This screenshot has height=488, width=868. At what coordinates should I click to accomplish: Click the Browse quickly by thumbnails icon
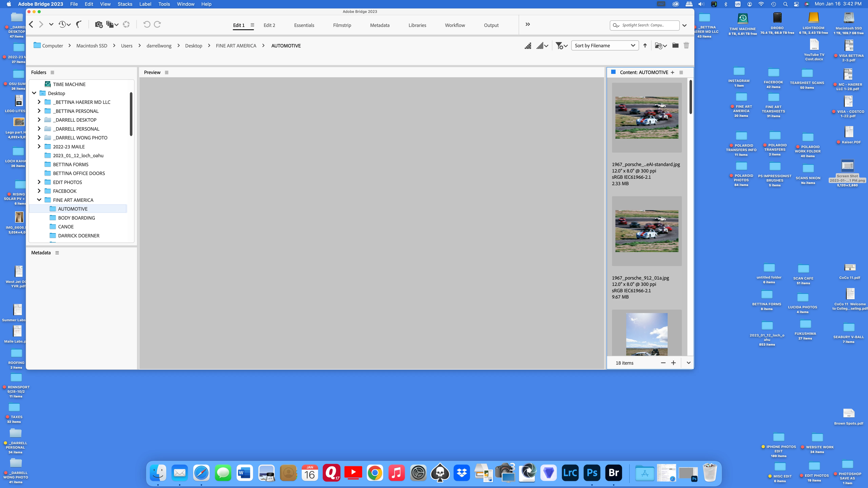point(528,45)
